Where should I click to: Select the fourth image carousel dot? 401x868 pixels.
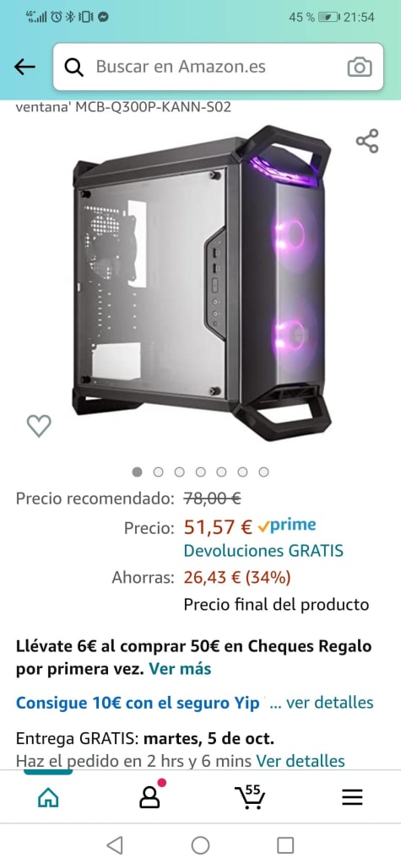click(201, 472)
